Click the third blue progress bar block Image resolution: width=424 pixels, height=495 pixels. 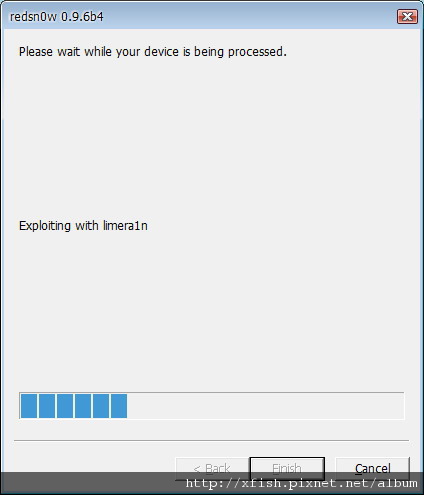pyautogui.click(x=65, y=406)
